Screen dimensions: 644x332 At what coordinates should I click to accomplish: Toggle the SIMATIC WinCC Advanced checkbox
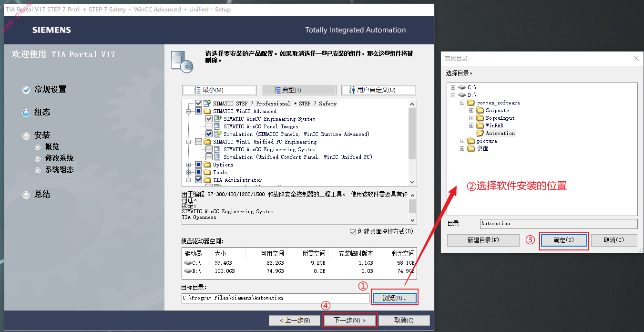(198, 111)
